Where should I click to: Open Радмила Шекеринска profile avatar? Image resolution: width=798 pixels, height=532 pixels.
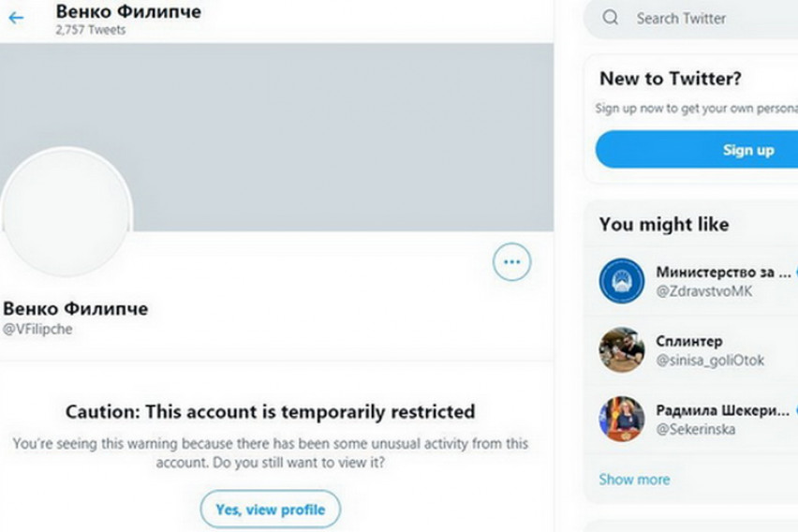click(x=622, y=420)
